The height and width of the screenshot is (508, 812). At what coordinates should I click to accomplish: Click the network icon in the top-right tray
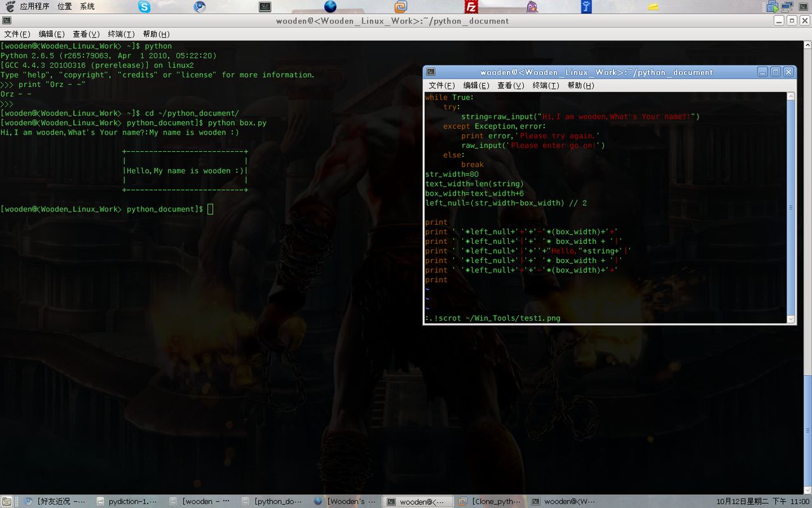(x=787, y=6)
